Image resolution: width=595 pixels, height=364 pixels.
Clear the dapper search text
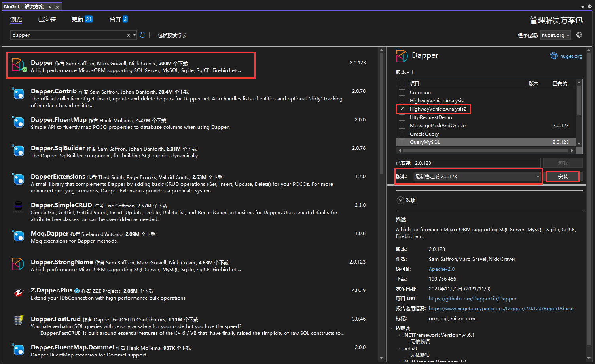click(x=129, y=35)
